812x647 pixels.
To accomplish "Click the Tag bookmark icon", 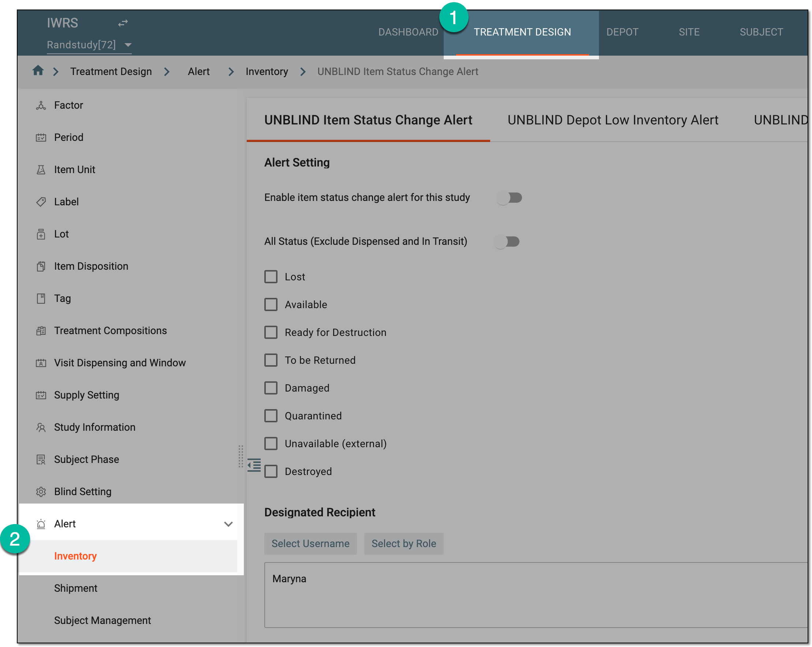I will pyautogui.click(x=41, y=299).
